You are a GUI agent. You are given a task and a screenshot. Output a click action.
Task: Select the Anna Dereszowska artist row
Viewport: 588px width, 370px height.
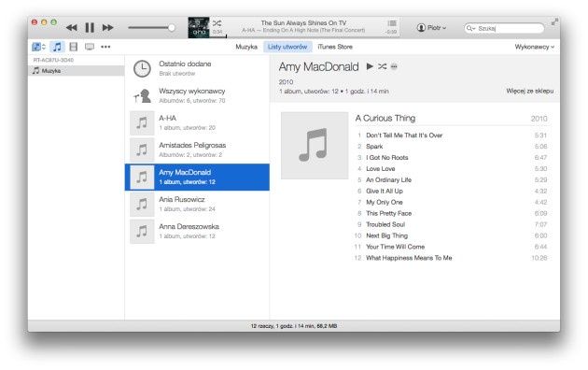[197, 231]
